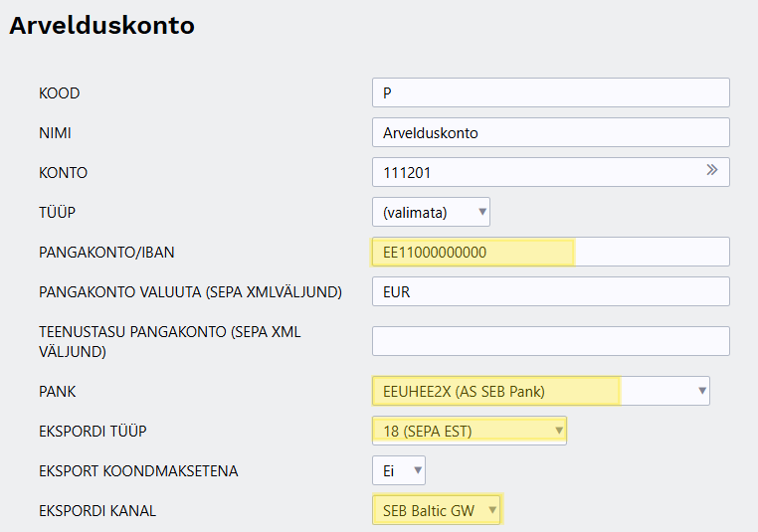
Task: Click the PANGAKONTO/IBAN label text
Action: (106, 253)
